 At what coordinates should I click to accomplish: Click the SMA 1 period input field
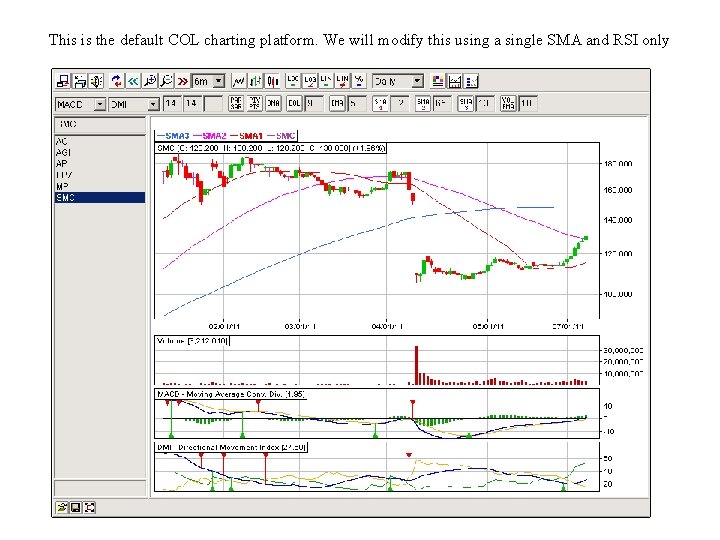399,104
